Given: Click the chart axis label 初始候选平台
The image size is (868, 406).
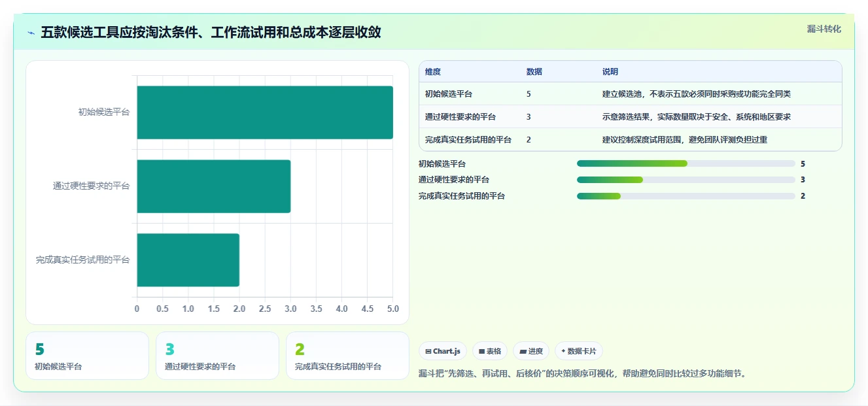Looking at the screenshot, I should [104, 112].
